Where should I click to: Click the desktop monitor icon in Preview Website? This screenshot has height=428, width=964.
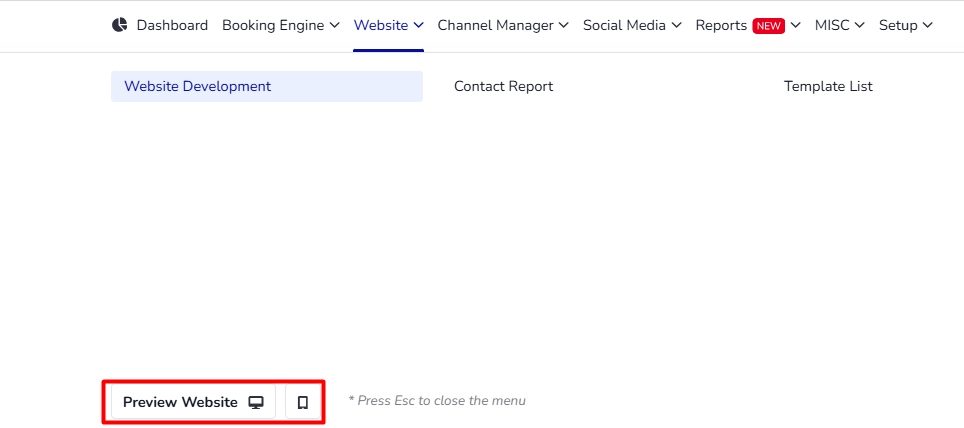pos(256,402)
